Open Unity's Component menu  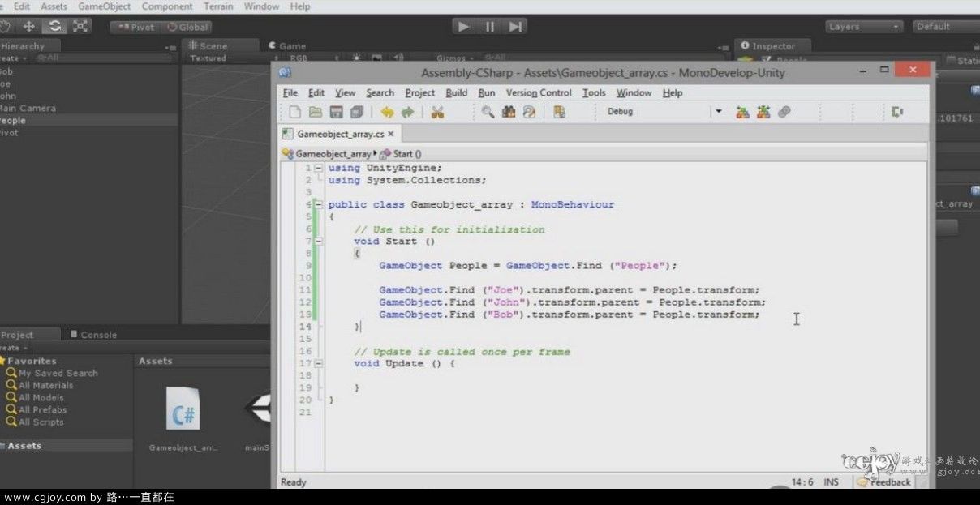pyautogui.click(x=167, y=6)
